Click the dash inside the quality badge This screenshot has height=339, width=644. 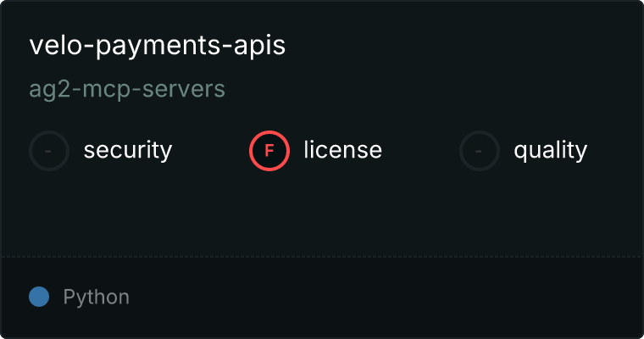pos(480,151)
